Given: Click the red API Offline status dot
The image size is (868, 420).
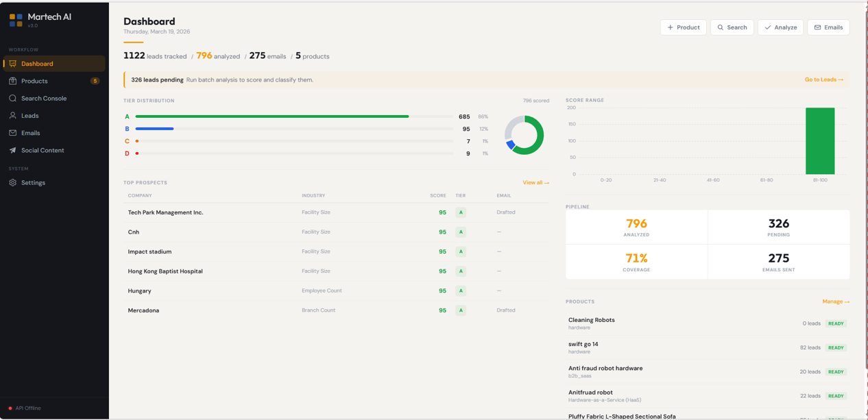Looking at the screenshot, I should 10,408.
